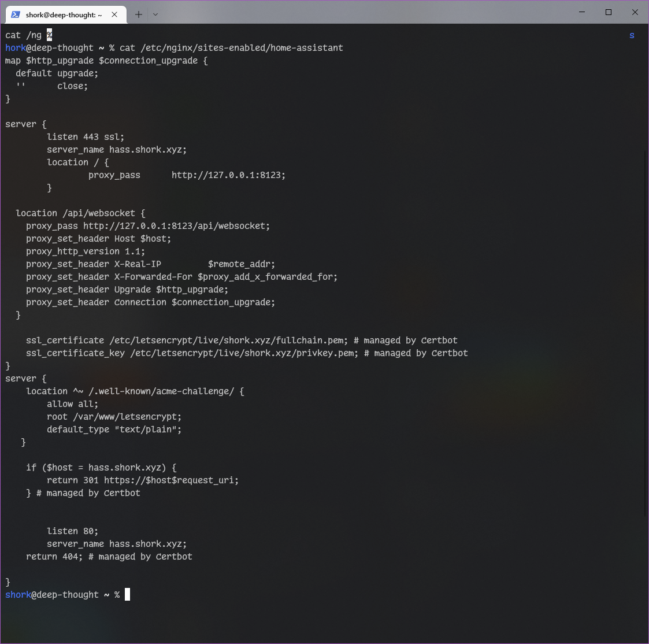649x644 pixels.
Task: Click the privkey.pem key path
Action: 244,353
